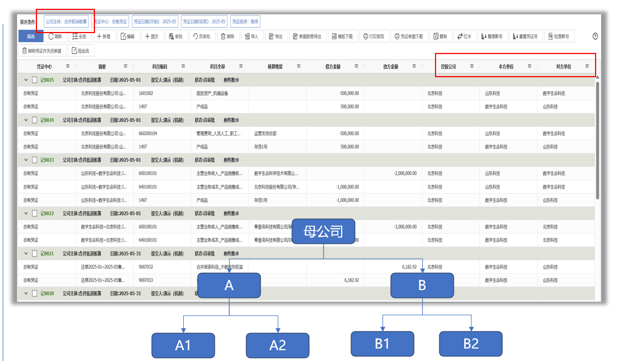This screenshot has width=621, height=364.
Task: Copy the voucher using 复制
Action: pyautogui.click(x=440, y=36)
